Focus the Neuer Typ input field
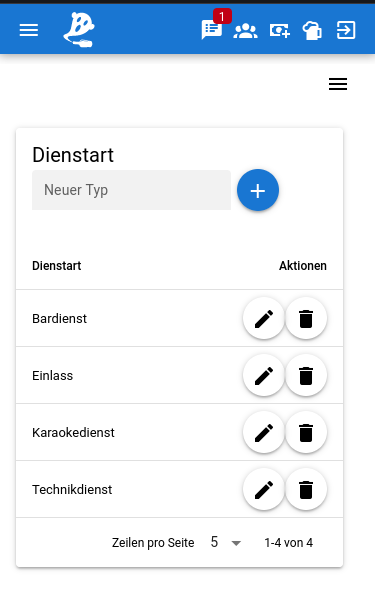Screen dimensions: 375x600 pos(132,190)
